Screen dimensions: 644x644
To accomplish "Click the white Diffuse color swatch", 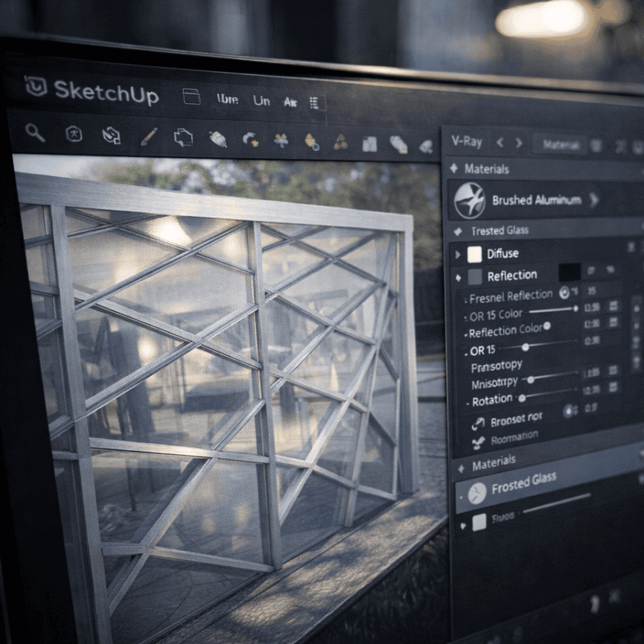I will (474, 254).
